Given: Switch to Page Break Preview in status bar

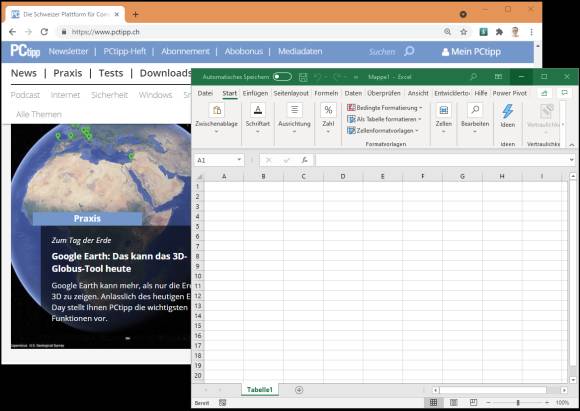Looking at the screenshot, I should click(473, 402).
